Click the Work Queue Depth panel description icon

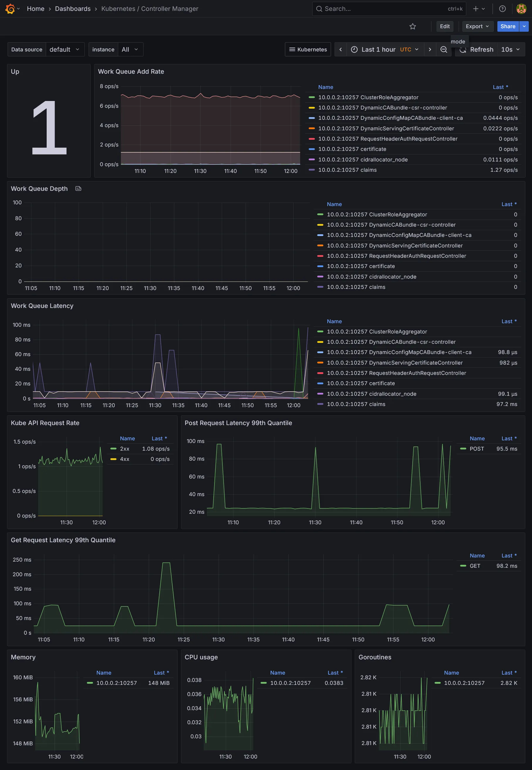(x=78, y=188)
